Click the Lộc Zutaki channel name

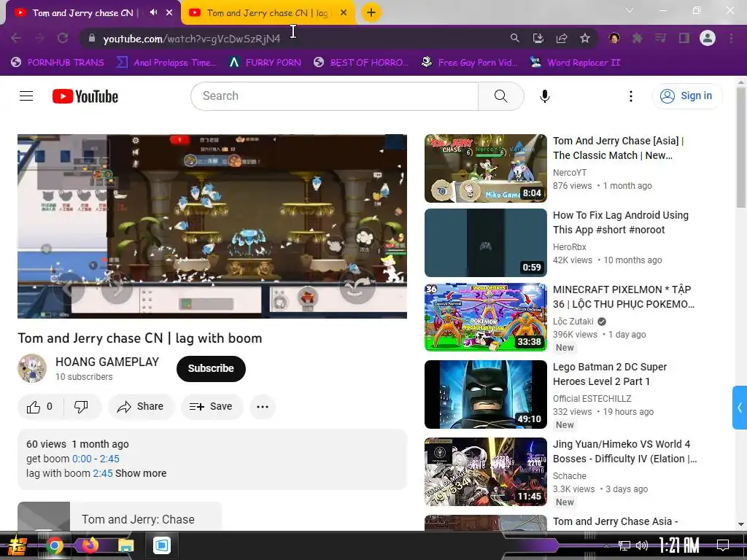point(573,321)
